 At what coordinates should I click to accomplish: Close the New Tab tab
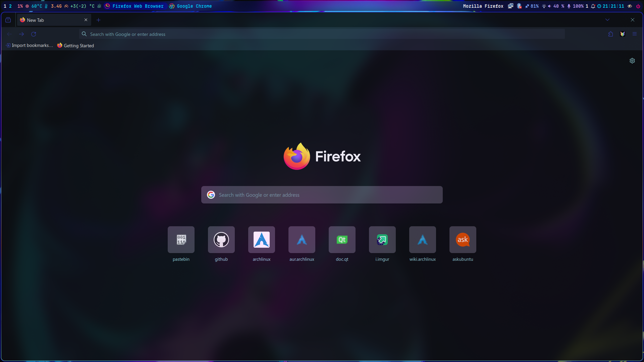(86, 20)
